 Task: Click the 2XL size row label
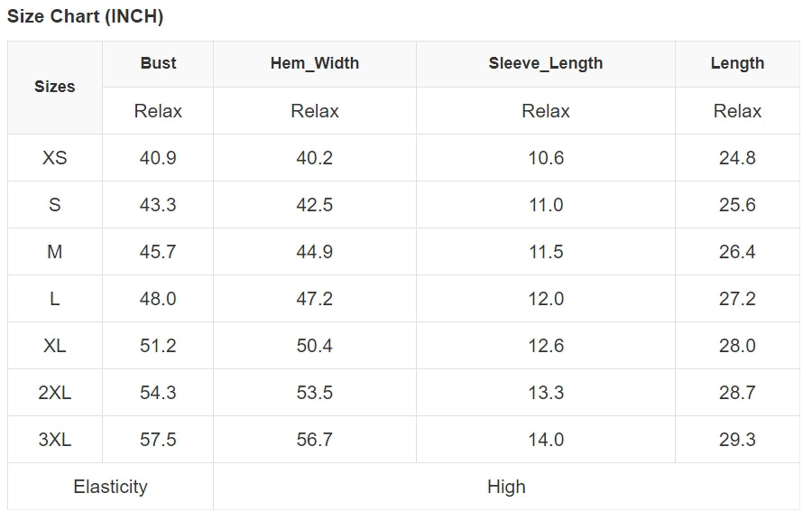[x=54, y=393]
